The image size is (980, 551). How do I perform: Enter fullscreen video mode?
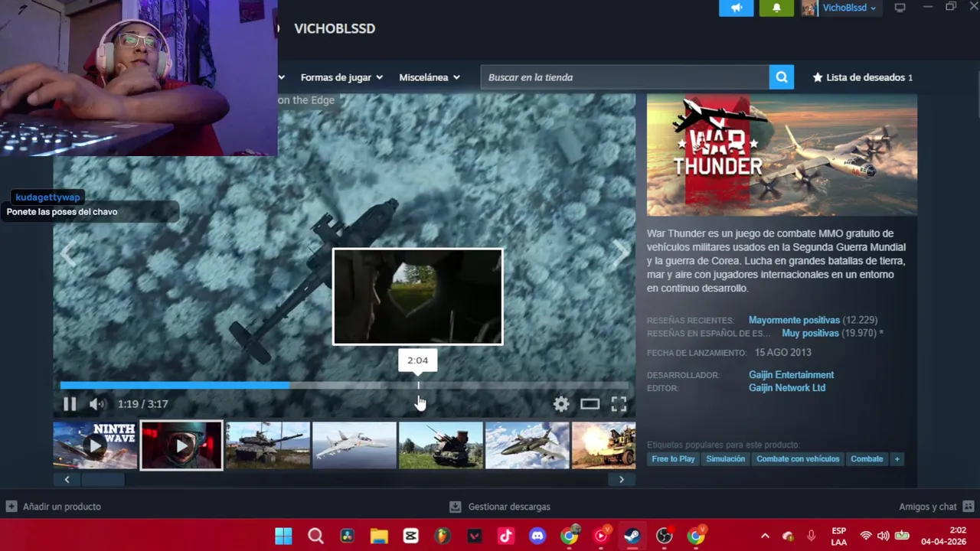pos(619,404)
